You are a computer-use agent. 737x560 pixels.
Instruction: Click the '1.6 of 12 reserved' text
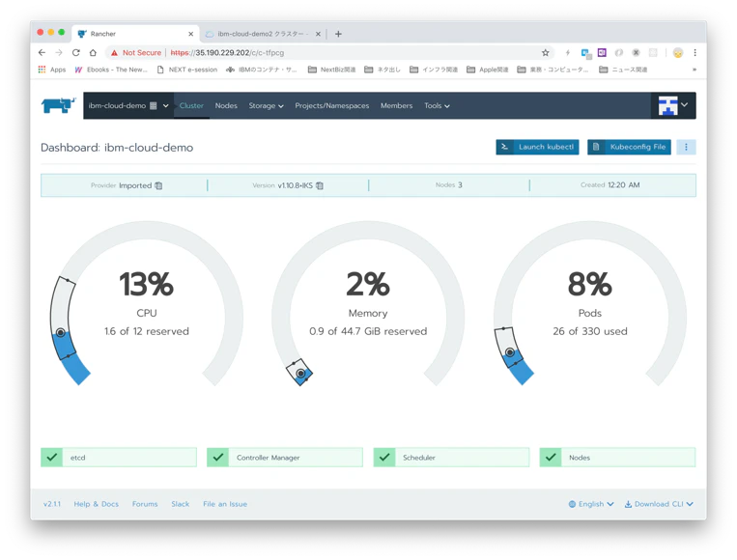pyautogui.click(x=147, y=331)
